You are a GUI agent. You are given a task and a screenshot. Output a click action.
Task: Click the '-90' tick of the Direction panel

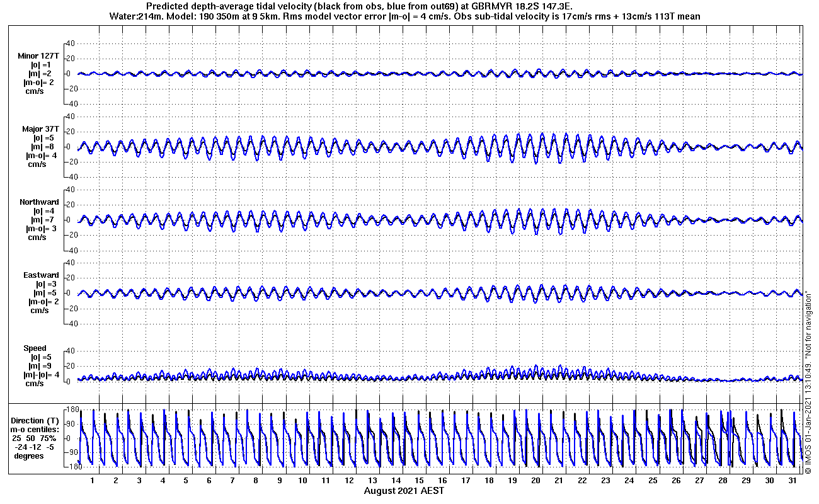click(71, 452)
